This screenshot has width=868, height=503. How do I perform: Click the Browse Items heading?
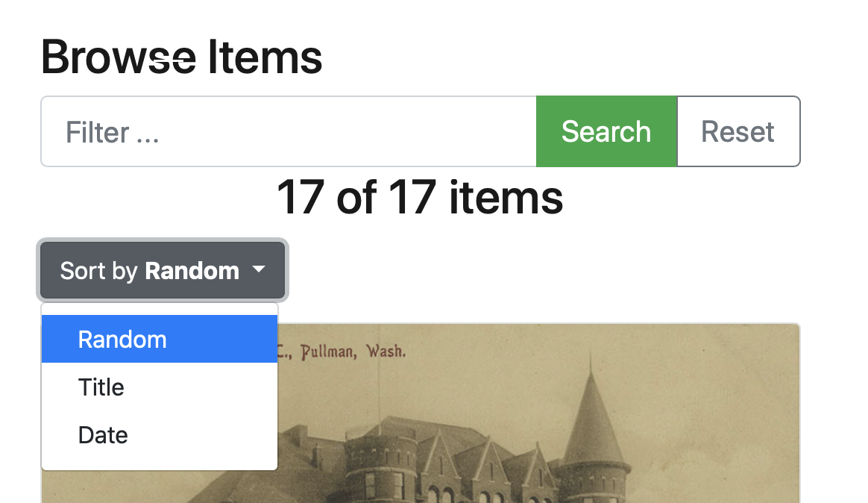pos(181,57)
